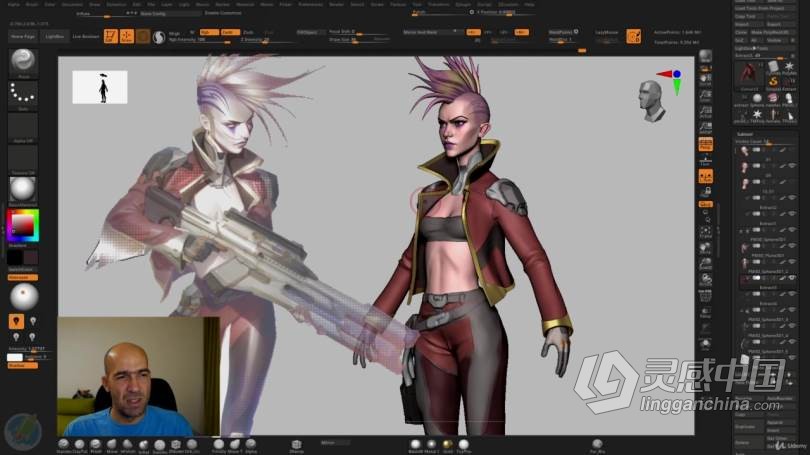Select the Sphere3D tool icon
Viewport: 810px width, 455px height.
(757, 98)
